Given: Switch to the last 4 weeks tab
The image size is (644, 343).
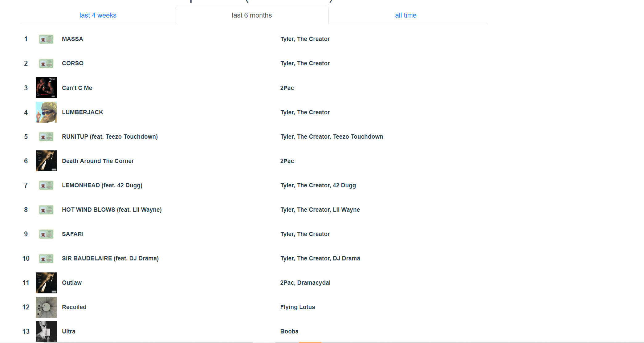Looking at the screenshot, I should pyautogui.click(x=98, y=15).
